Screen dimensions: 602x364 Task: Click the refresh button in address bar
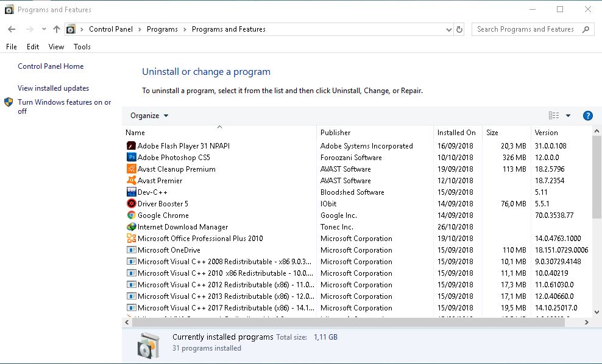459,29
